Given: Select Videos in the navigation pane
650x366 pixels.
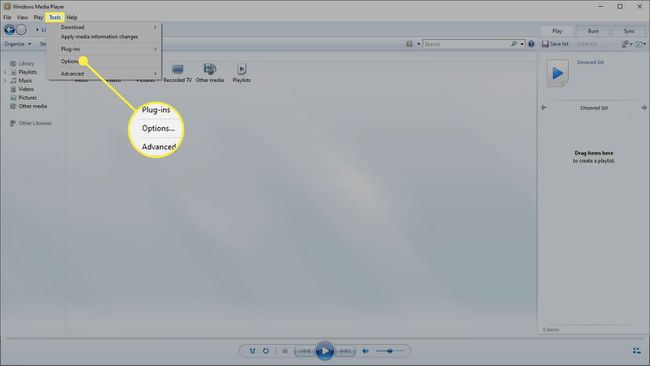Looking at the screenshot, I should tap(22, 89).
